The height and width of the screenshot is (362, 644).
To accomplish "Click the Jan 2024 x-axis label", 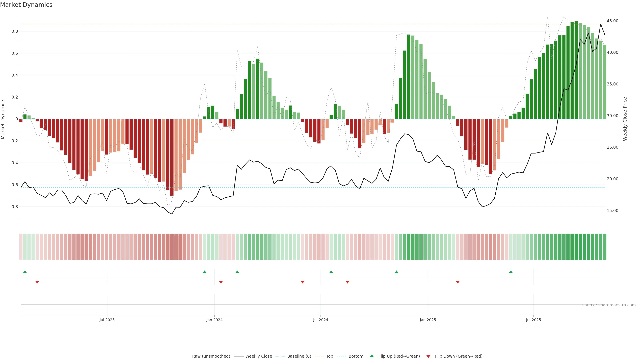I will (214, 320).
